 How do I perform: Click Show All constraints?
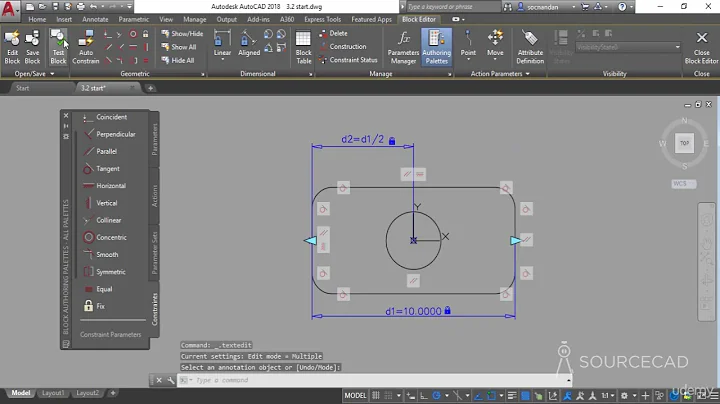[179, 47]
